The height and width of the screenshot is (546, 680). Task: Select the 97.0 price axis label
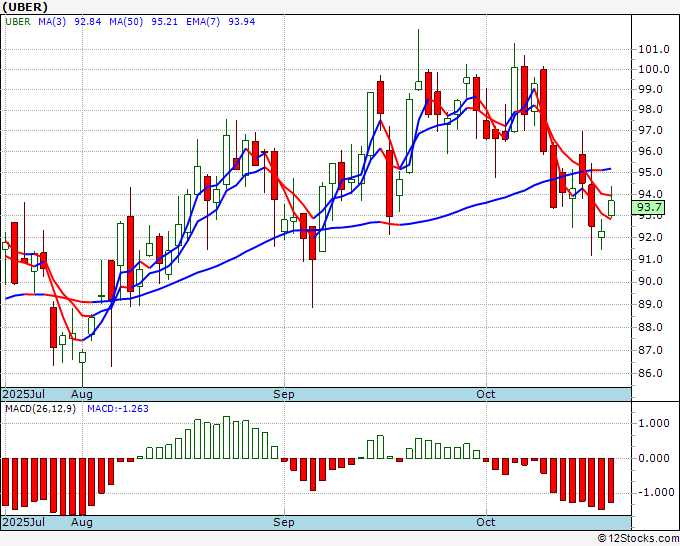(650, 131)
